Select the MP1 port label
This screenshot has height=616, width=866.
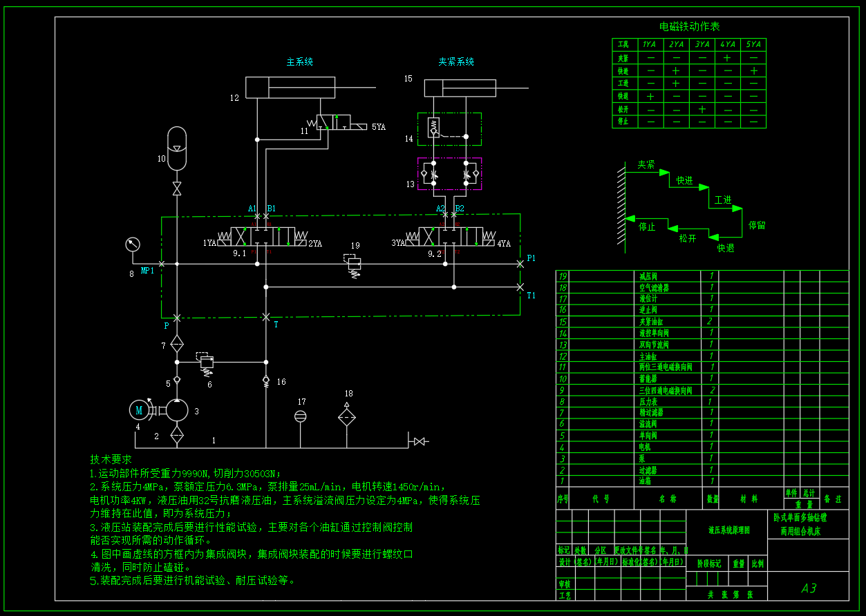point(148,270)
